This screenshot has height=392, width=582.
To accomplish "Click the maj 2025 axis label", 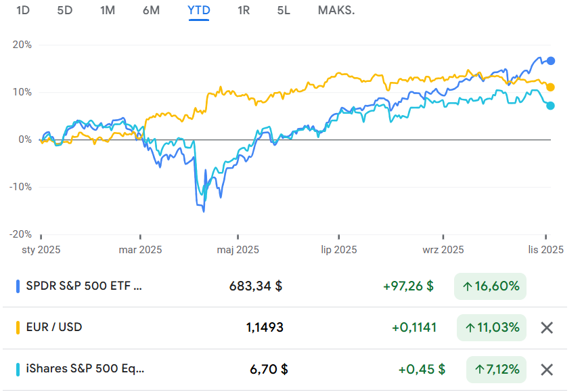I will tap(238, 250).
